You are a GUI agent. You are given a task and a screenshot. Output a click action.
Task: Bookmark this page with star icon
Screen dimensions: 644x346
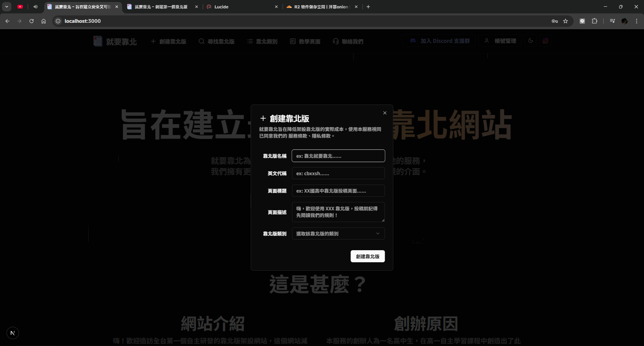click(x=566, y=21)
